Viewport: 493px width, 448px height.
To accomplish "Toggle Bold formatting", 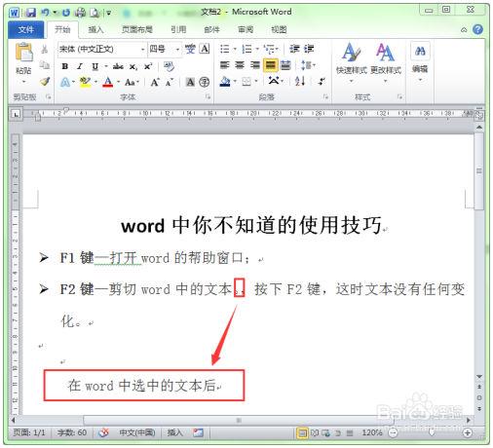I will click(x=65, y=66).
